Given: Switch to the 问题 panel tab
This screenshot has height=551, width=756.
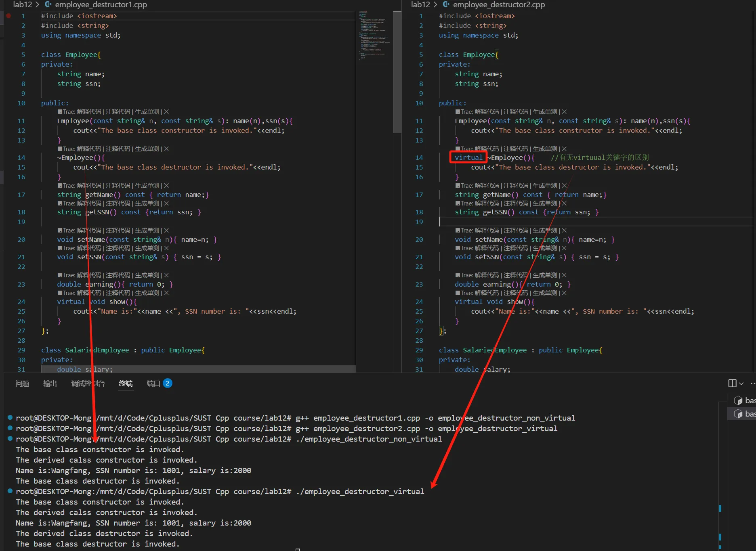Looking at the screenshot, I should pyautogui.click(x=22, y=383).
